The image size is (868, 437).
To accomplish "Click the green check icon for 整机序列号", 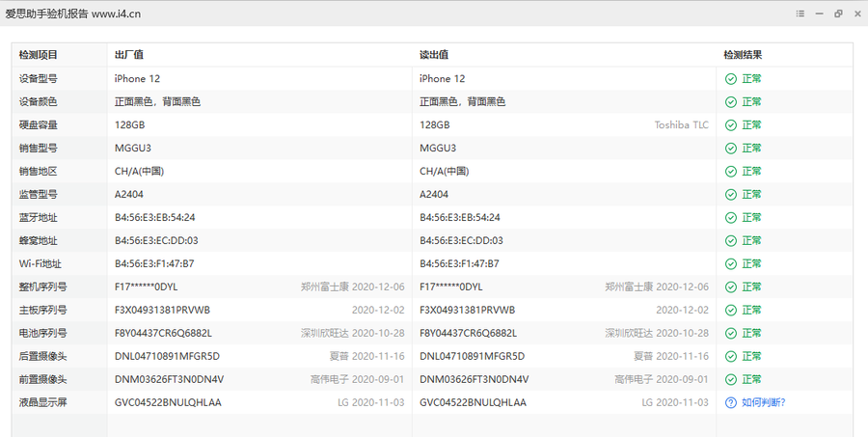I will point(731,287).
